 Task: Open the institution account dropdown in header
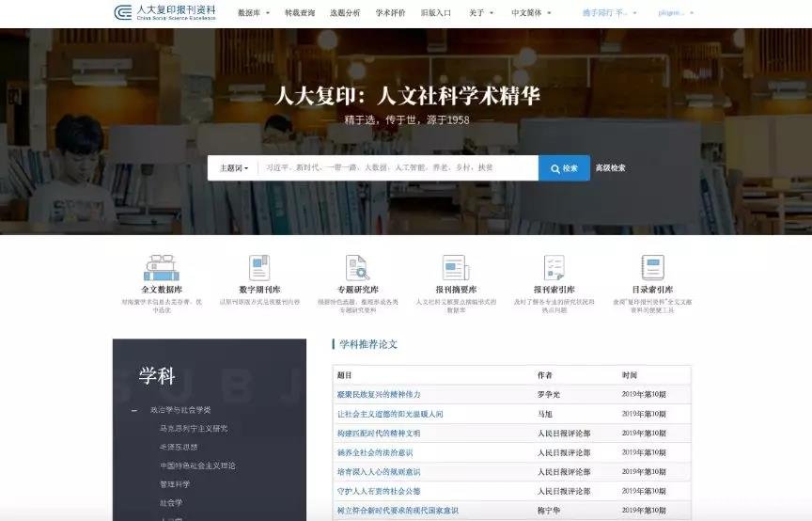[x=609, y=13]
